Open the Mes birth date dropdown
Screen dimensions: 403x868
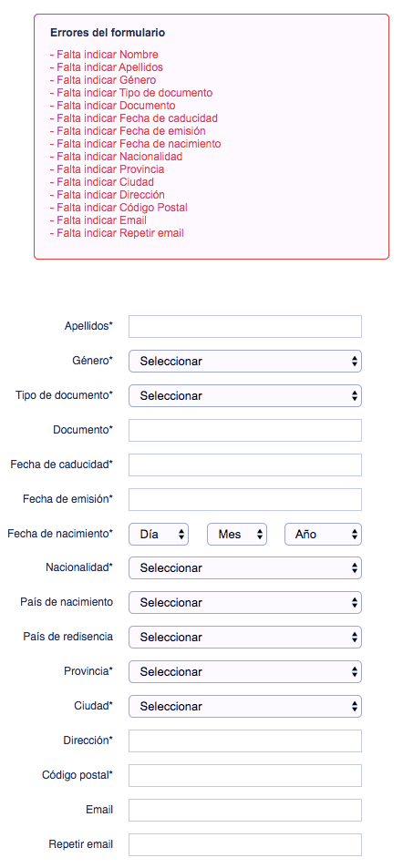click(x=237, y=535)
